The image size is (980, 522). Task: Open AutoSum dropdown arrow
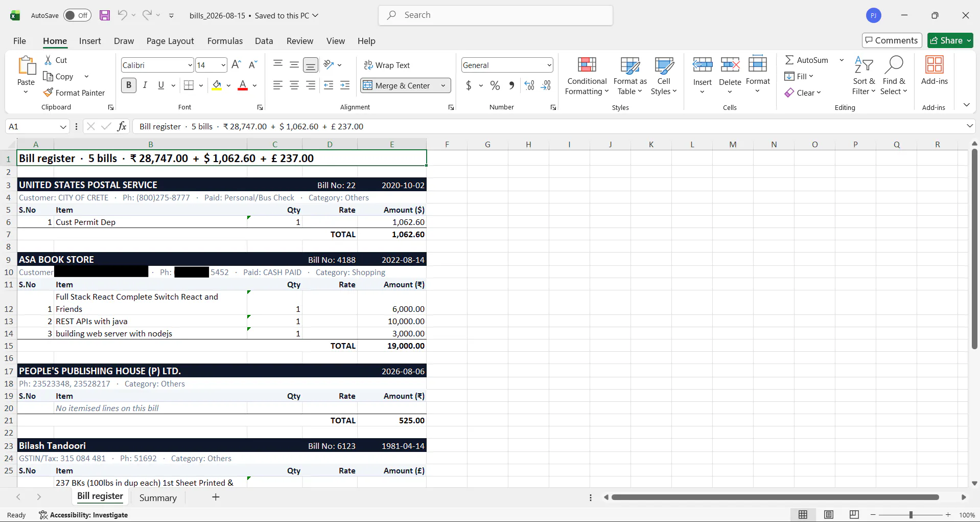click(842, 60)
